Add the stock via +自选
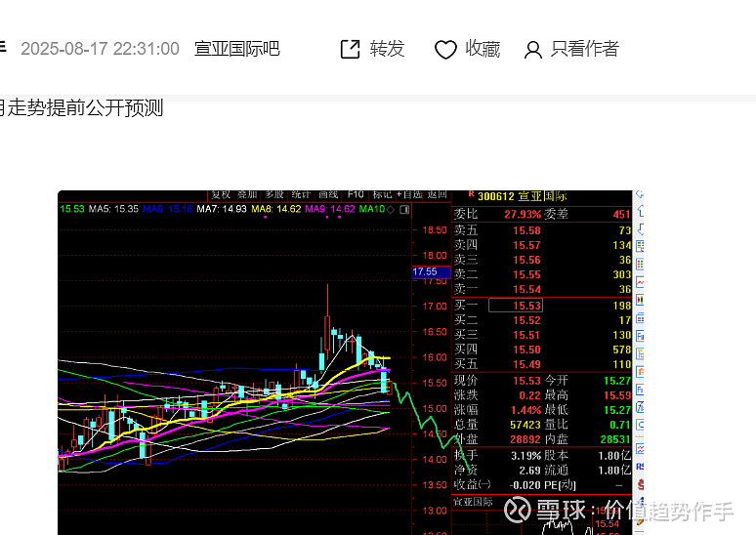756x535 pixels. tap(409, 194)
